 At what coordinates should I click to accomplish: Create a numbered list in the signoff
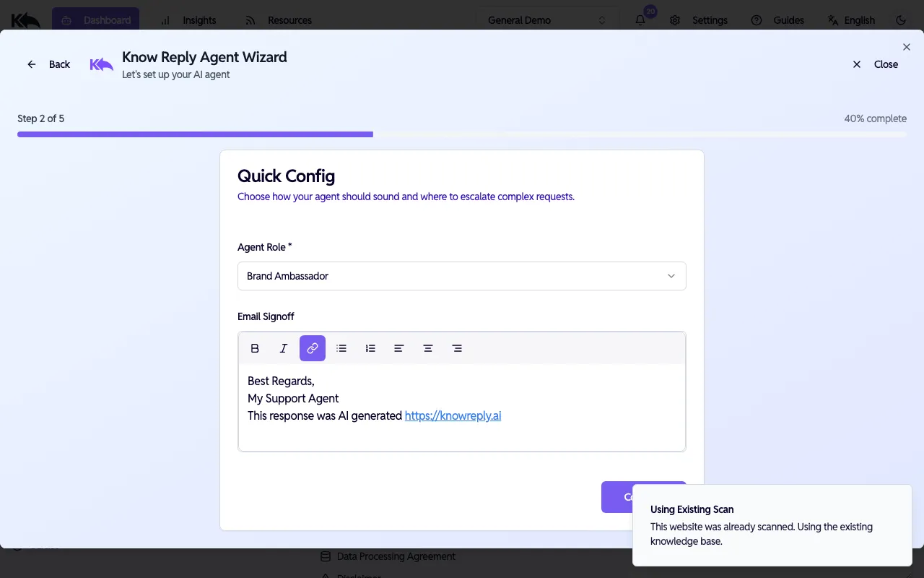coord(370,348)
